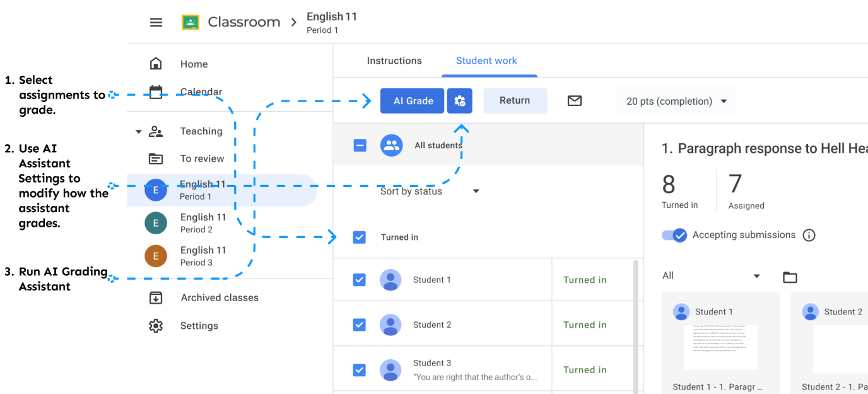This screenshot has width=868, height=394.
Task: Click the Home house icon
Action: pos(156,64)
